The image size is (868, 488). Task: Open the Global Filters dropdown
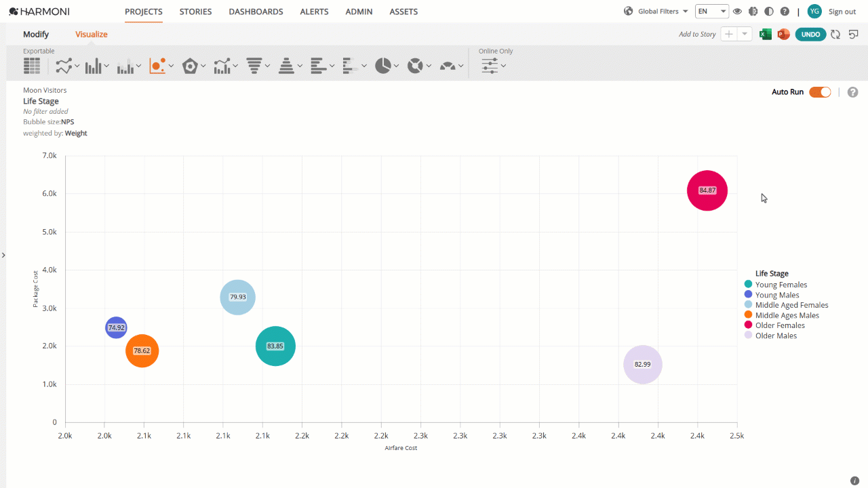tap(663, 12)
